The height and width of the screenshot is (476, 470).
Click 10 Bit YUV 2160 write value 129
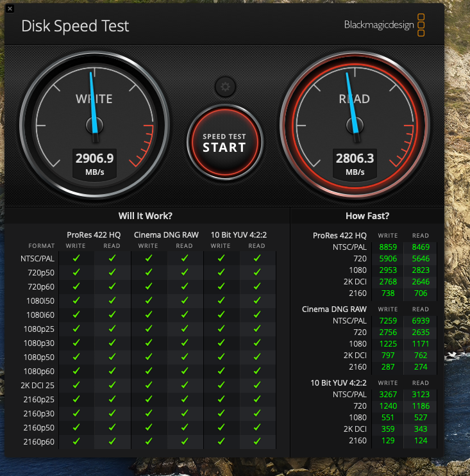388,441
